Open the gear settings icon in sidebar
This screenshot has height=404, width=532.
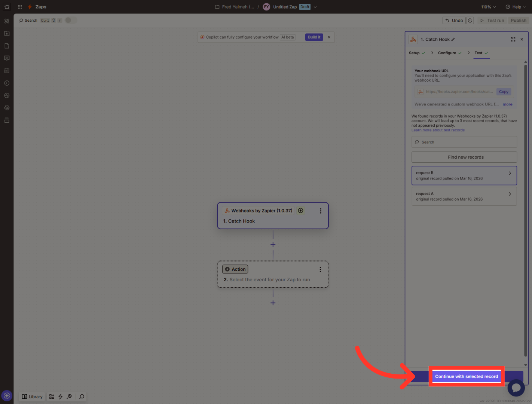pyautogui.click(x=7, y=108)
